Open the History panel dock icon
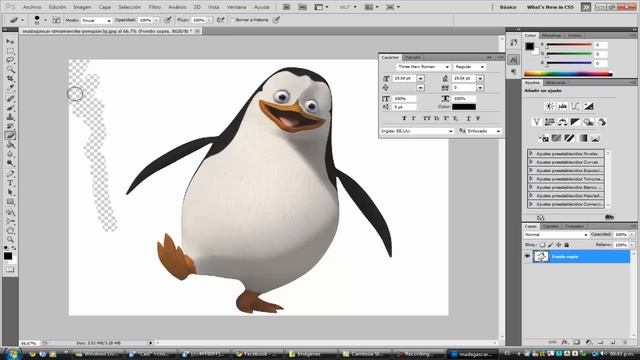Screen dimensions: 640x360 coord(513,42)
